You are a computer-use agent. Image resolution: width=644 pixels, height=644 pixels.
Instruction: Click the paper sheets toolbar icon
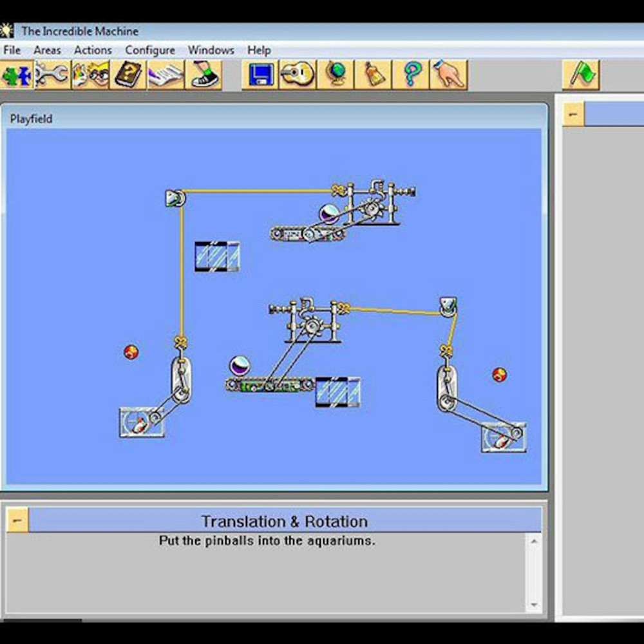click(x=166, y=75)
